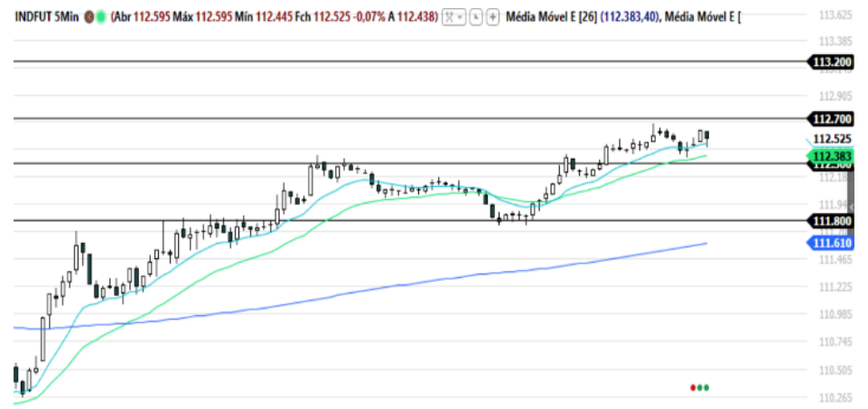Viewport: 868px width, 409px height.
Task: Click the 111.800 support line price tag
Action: click(831, 221)
